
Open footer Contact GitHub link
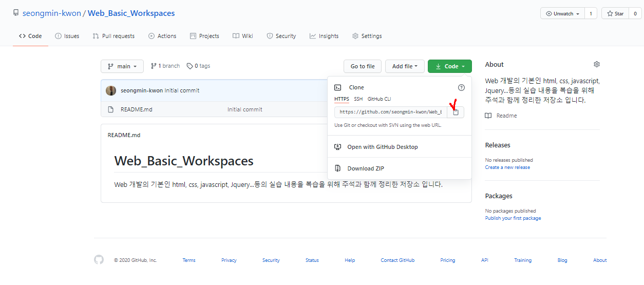point(397,260)
